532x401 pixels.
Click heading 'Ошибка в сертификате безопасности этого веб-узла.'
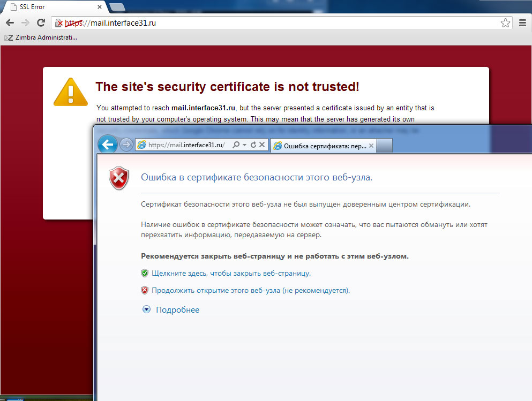pyautogui.click(x=257, y=177)
